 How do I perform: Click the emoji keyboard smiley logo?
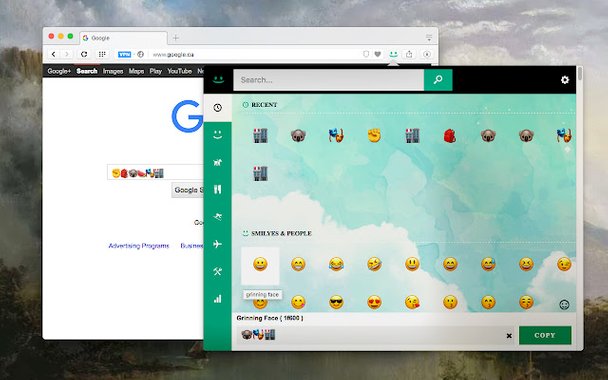click(x=218, y=80)
